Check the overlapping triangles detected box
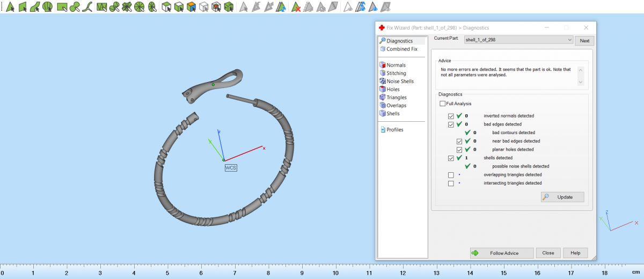The width and height of the screenshot is (644, 279). pyautogui.click(x=451, y=175)
